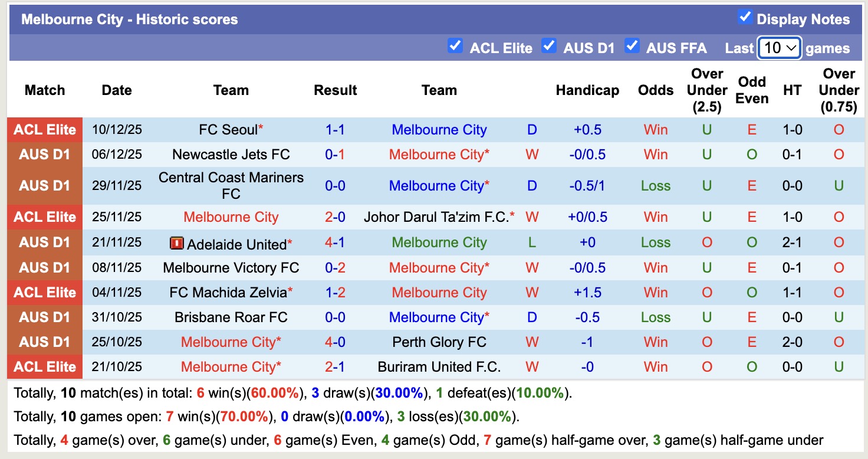Uncheck the ACL Elite filter
The width and height of the screenshot is (868, 459).
coord(455,45)
